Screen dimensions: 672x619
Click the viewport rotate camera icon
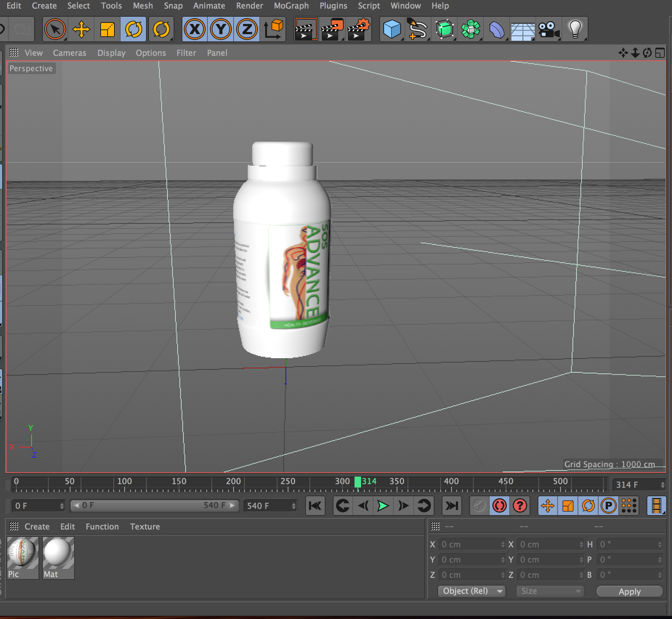pos(647,53)
